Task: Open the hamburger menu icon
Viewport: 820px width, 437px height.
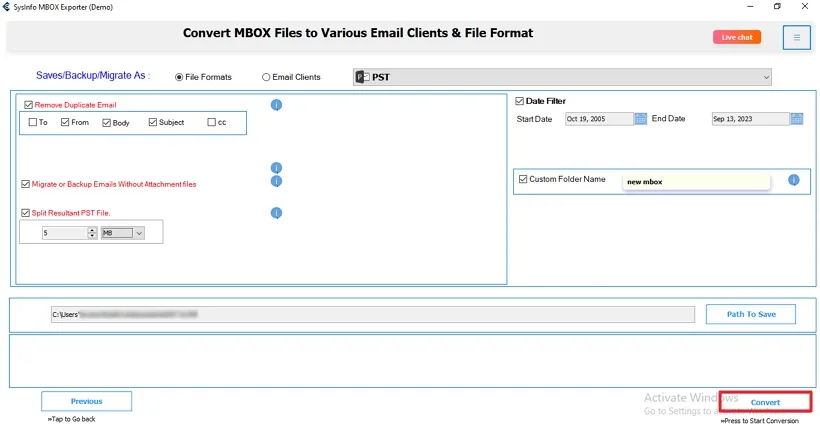Action: (797, 38)
